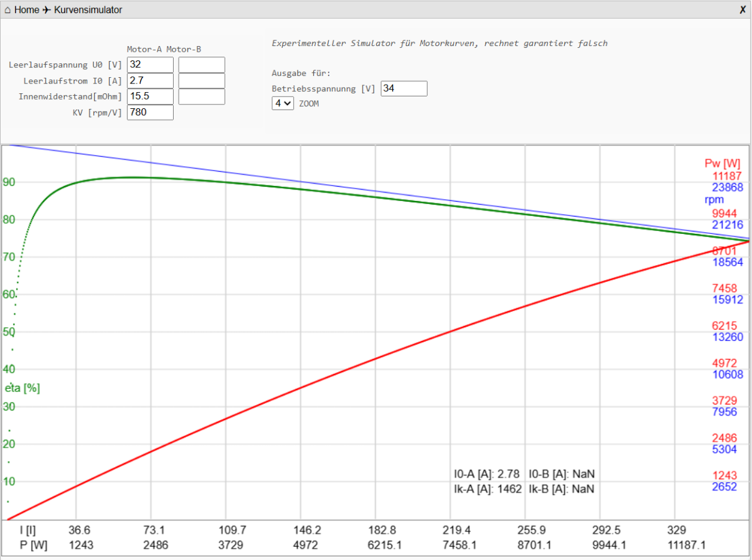Select the KV rpm/V field containing 780
Viewport: 752px width, 560px height.
(150, 112)
